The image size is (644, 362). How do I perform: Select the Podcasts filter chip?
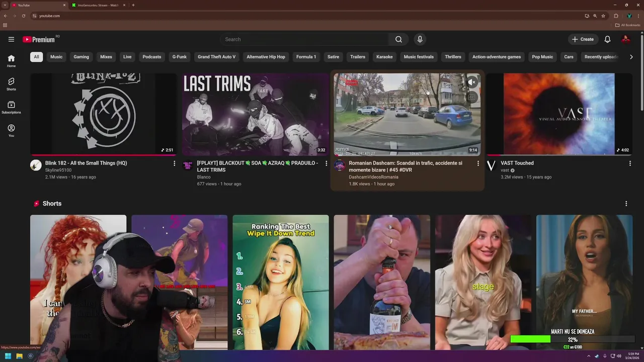point(152,57)
